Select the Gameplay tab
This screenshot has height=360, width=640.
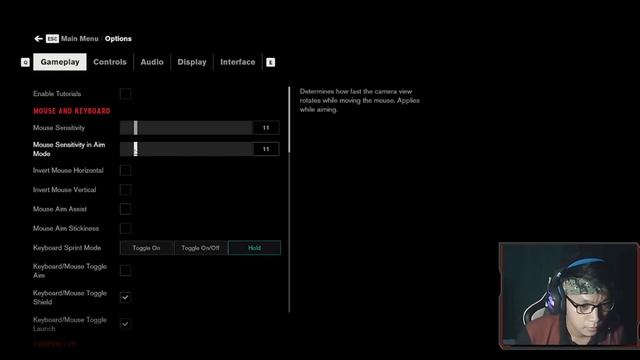(60, 62)
